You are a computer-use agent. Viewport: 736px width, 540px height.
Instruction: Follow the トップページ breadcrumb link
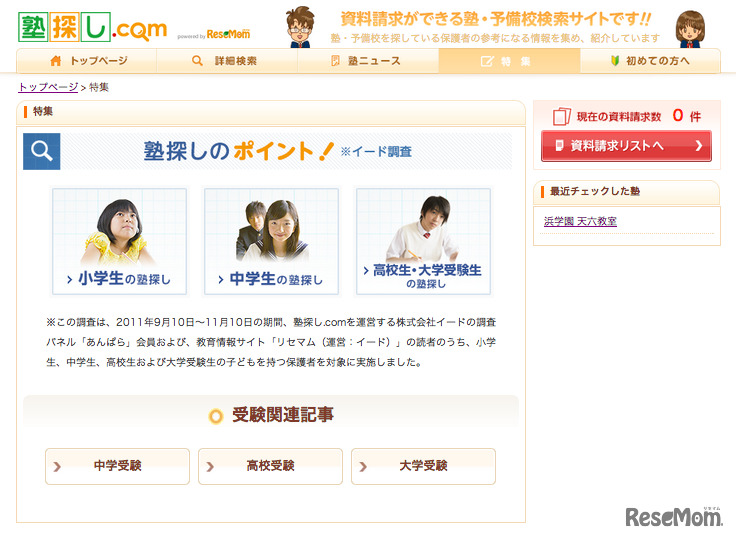(x=48, y=87)
